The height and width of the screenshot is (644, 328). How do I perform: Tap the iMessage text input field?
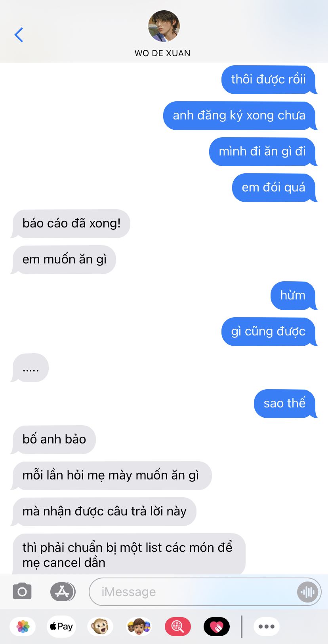coord(205,592)
